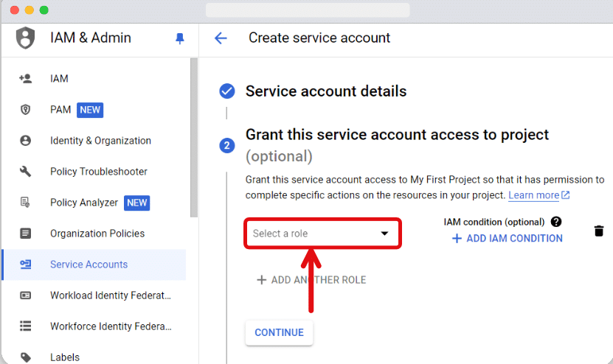Click the PAM shield icon in sidebar
The width and height of the screenshot is (613, 364).
click(25, 109)
